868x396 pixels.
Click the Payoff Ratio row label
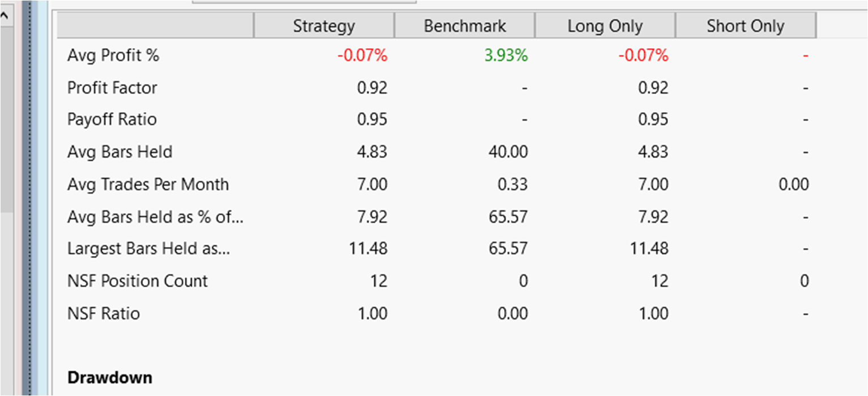(x=111, y=120)
